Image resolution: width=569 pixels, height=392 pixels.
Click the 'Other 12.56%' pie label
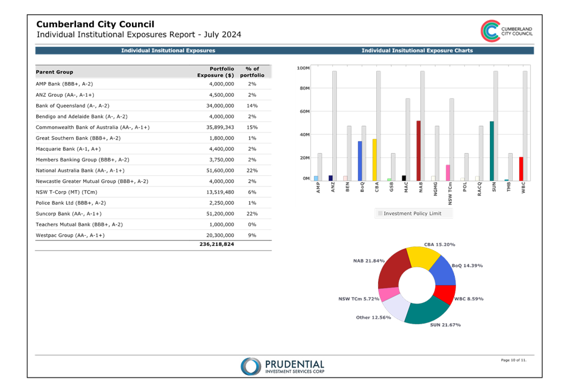pos(373,317)
